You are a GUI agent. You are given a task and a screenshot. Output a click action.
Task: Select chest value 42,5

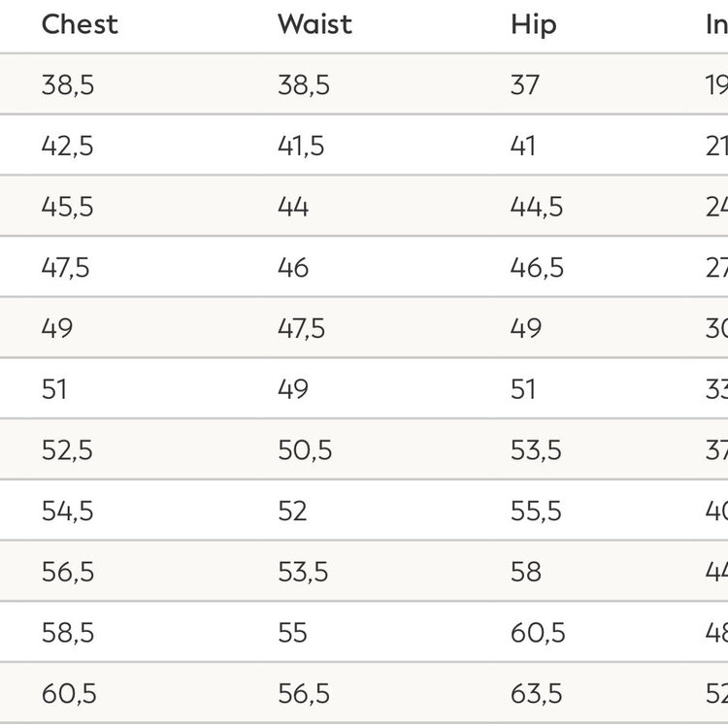coord(67,147)
